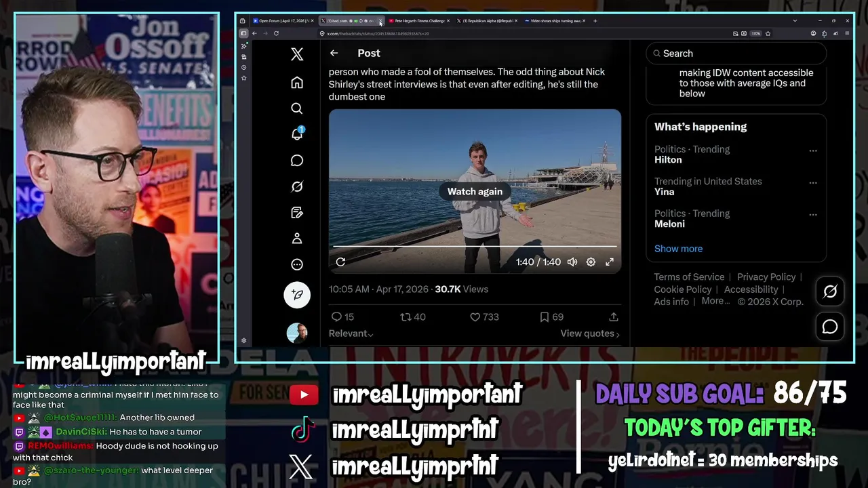Click the 30.7K Views count
Viewport: 868px width, 488px height.
461,289
